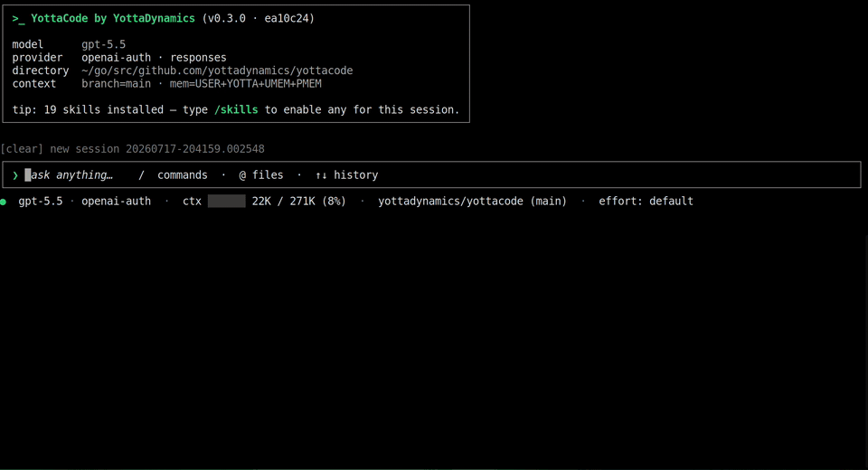
Task: Click 'effort: default' in status bar
Action: click(x=646, y=201)
